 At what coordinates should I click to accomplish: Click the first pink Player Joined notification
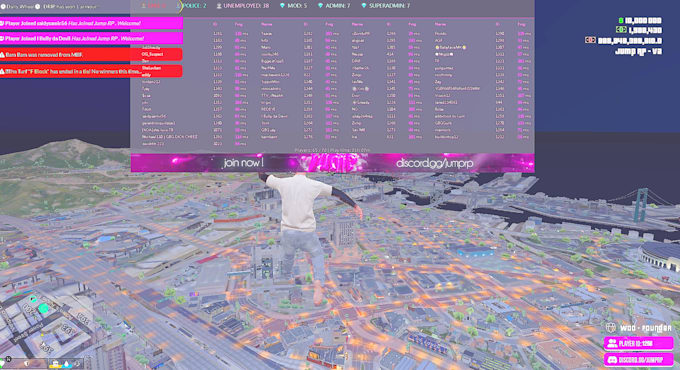point(91,23)
